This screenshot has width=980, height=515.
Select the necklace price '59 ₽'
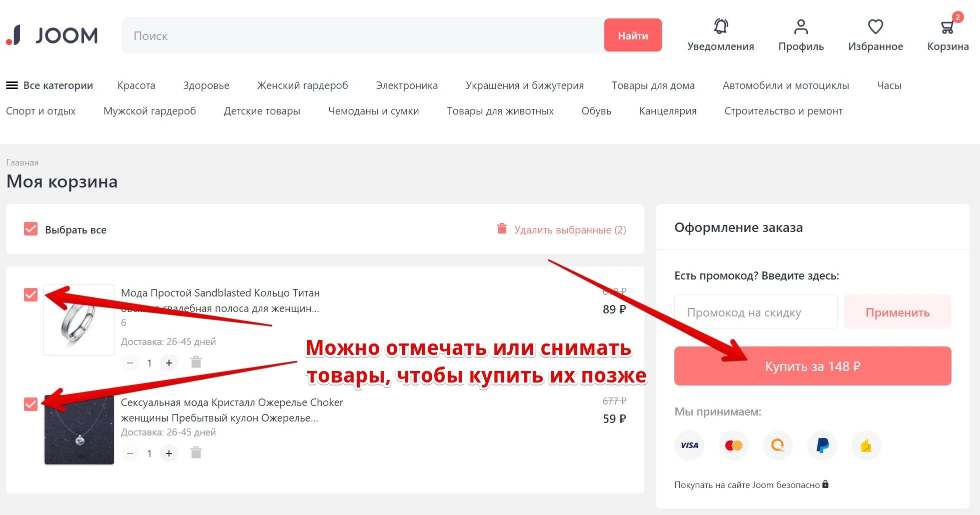[x=614, y=419]
